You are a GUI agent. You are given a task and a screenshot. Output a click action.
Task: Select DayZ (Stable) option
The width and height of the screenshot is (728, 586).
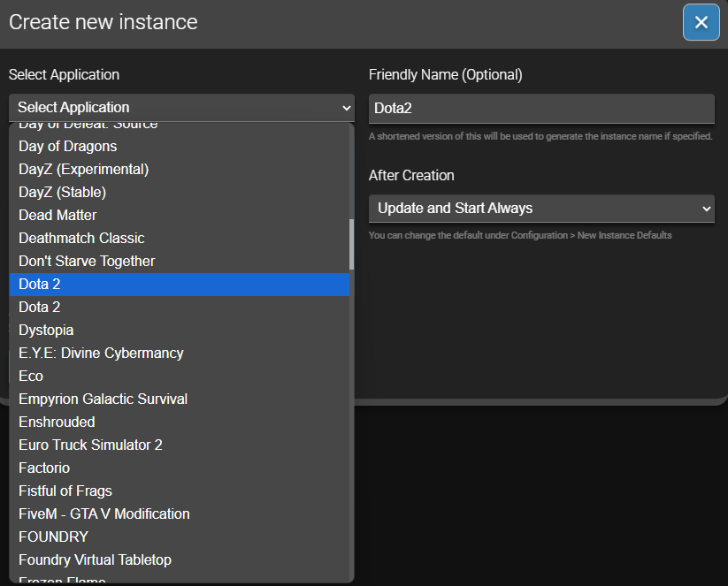[180, 192]
